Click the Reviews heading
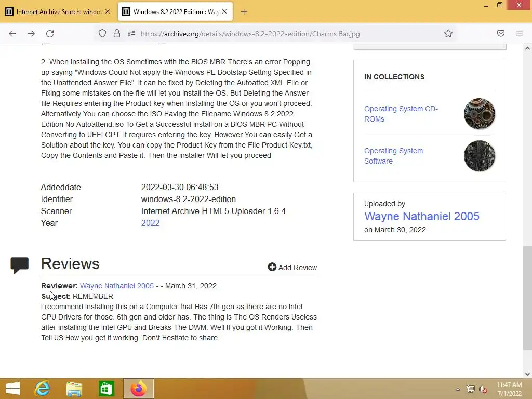532x399 pixels. pyautogui.click(x=70, y=263)
